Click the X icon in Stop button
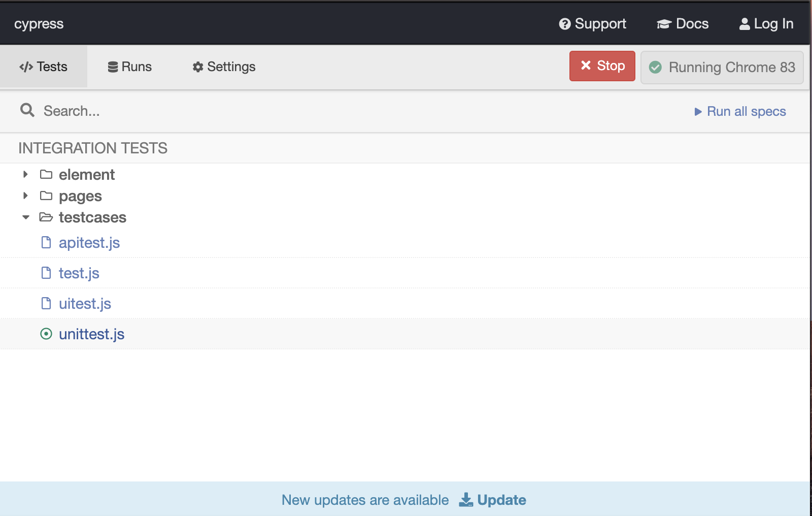 (586, 65)
